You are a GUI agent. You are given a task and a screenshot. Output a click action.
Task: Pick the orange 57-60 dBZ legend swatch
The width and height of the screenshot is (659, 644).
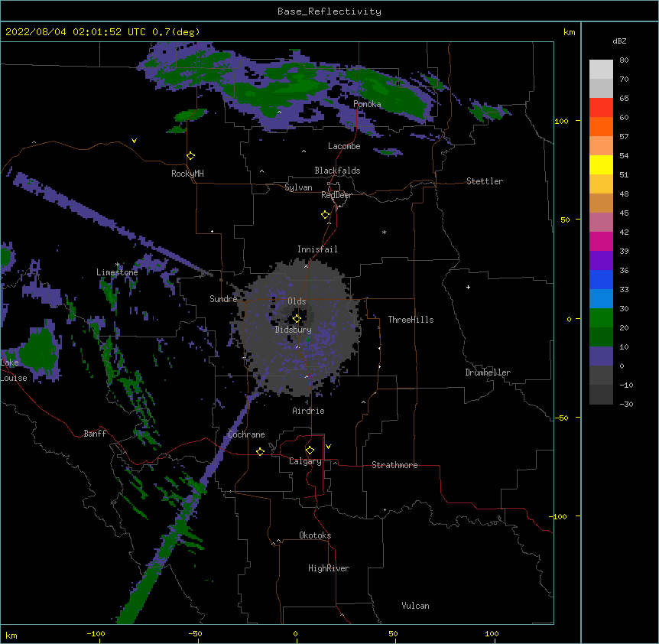[601, 126]
